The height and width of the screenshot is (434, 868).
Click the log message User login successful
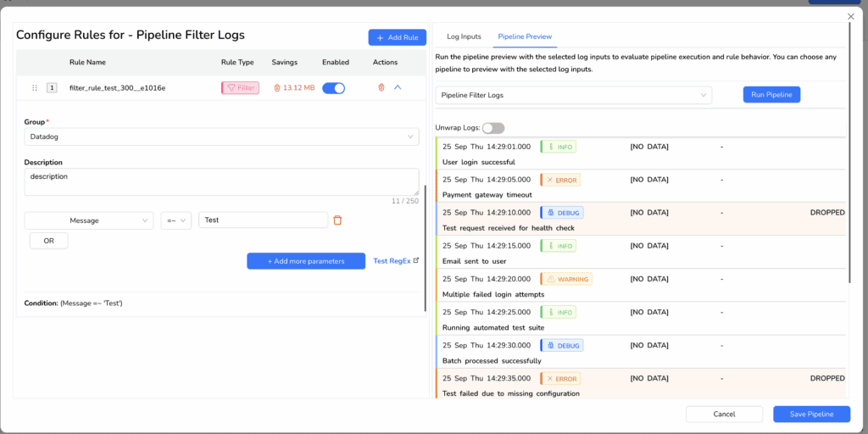[x=479, y=162]
